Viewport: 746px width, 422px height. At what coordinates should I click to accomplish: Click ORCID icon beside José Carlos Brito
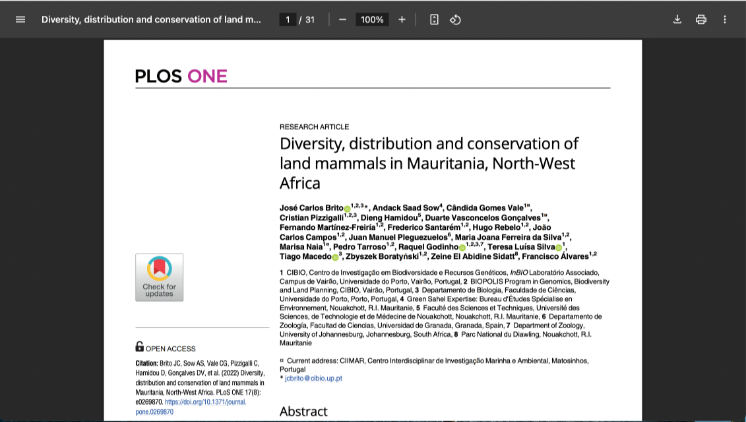346,210
